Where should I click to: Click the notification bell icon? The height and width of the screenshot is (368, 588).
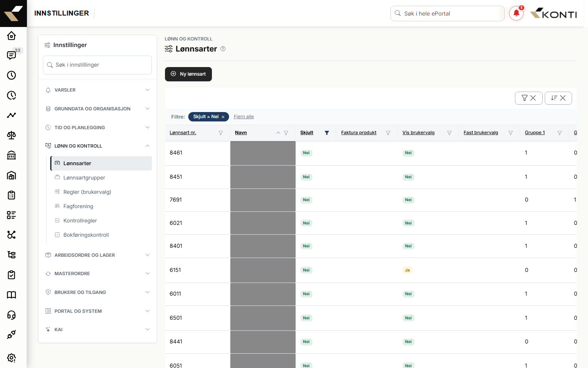tap(516, 13)
